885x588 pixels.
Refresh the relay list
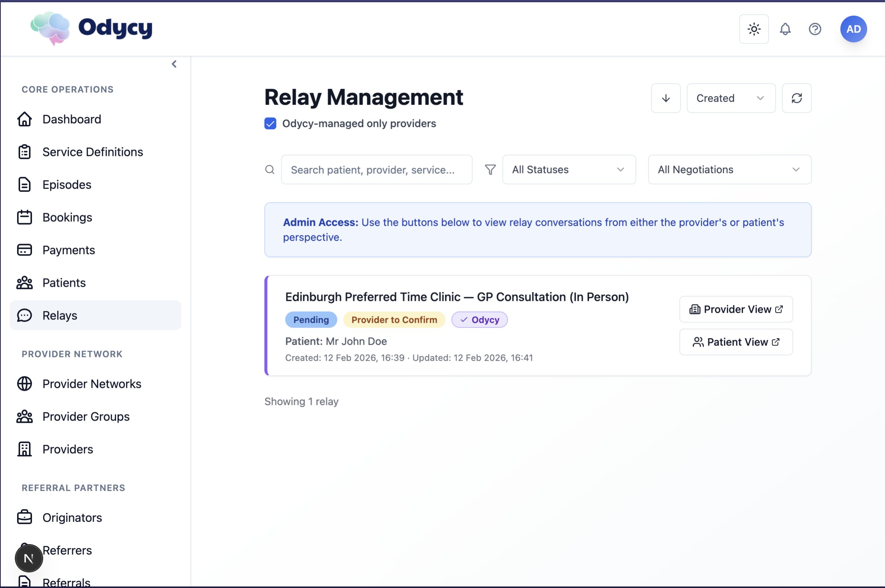(x=796, y=98)
